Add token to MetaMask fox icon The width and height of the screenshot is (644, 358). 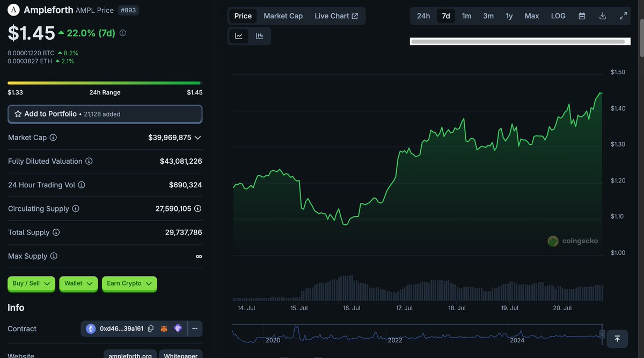(x=164, y=328)
